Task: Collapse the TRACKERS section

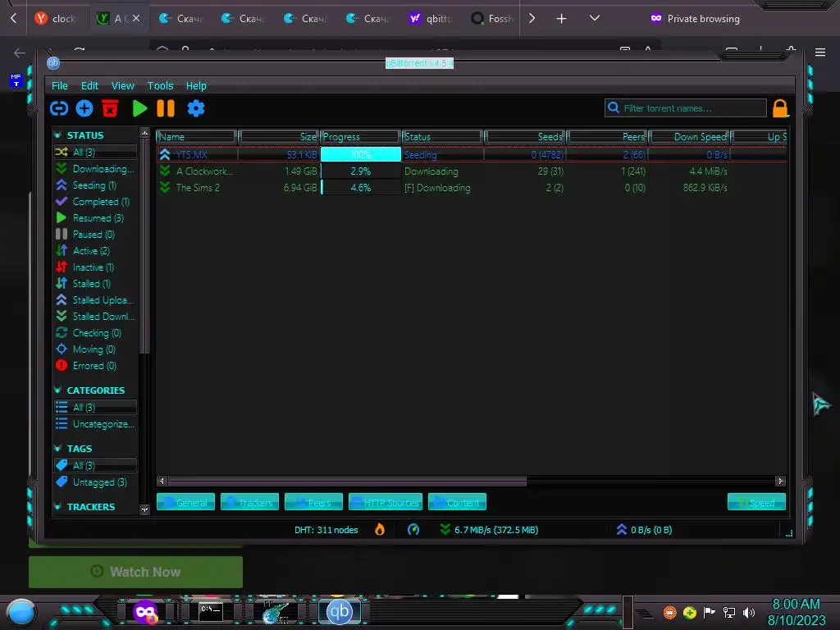Action: point(58,507)
